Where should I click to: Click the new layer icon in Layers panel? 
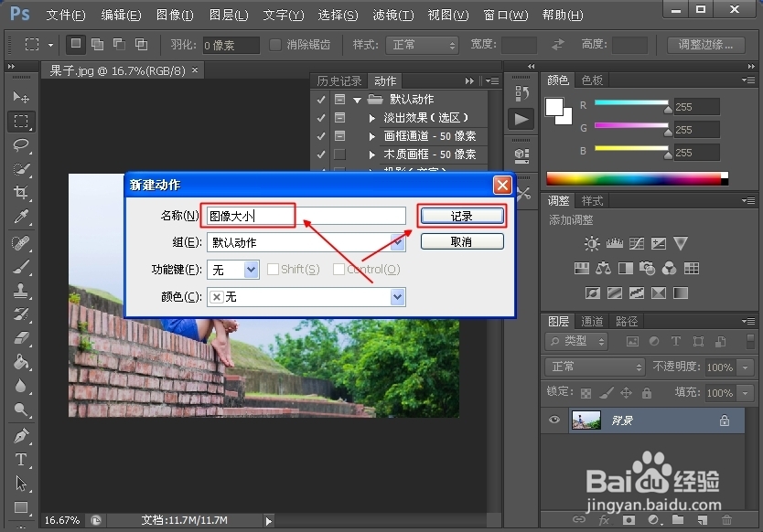pos(703,520)
